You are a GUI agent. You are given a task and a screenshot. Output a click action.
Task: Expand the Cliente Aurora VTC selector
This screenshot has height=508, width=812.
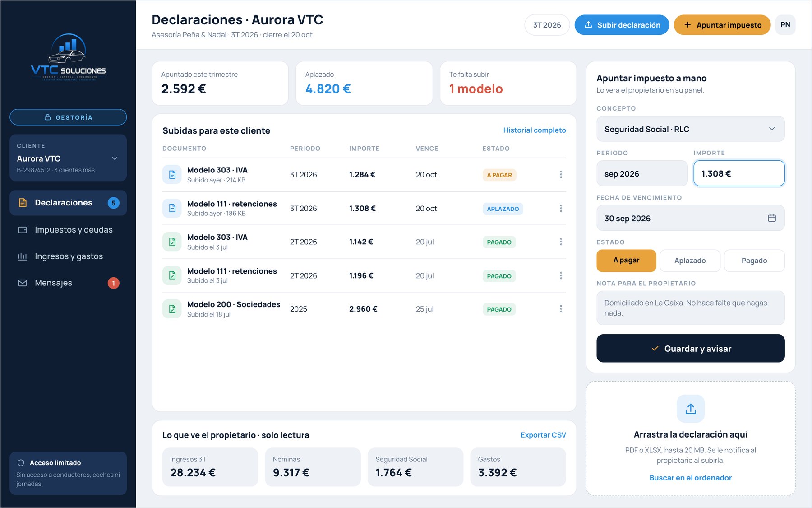(68, 158)
